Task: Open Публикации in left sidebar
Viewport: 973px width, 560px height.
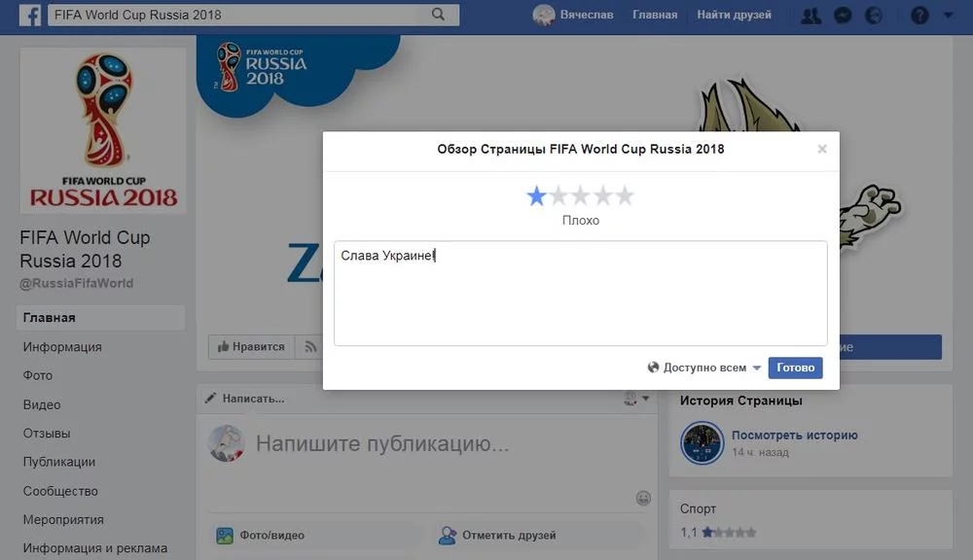Action: (59, 462)
